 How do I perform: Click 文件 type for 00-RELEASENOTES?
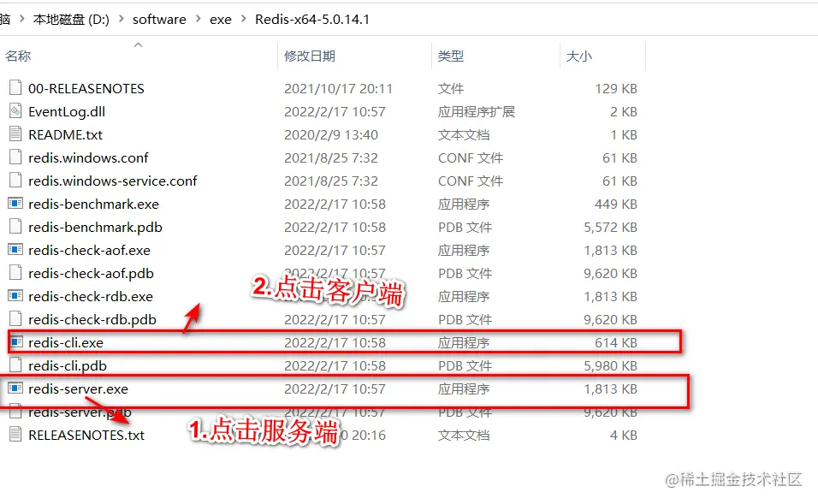451,89
